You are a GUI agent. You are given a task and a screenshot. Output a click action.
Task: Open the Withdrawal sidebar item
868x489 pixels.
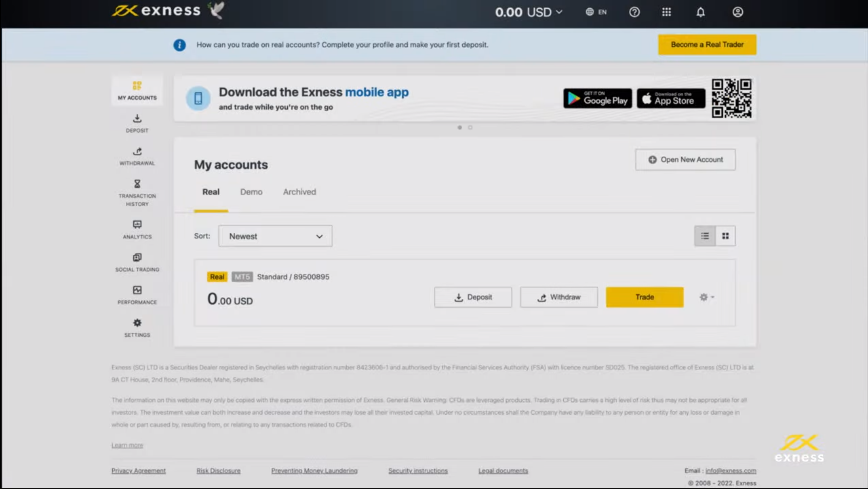click(x=137, y=156)
